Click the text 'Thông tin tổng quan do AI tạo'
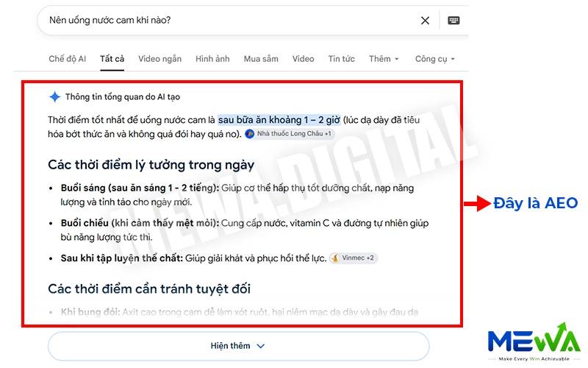Image resolution: width=588 pixels, height=368 pixels. coord(123,97)
